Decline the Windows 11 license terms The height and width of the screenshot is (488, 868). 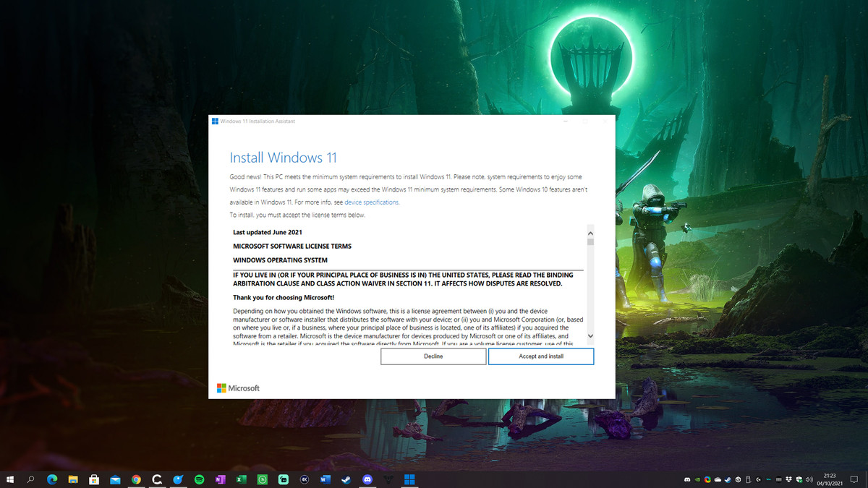433,356
